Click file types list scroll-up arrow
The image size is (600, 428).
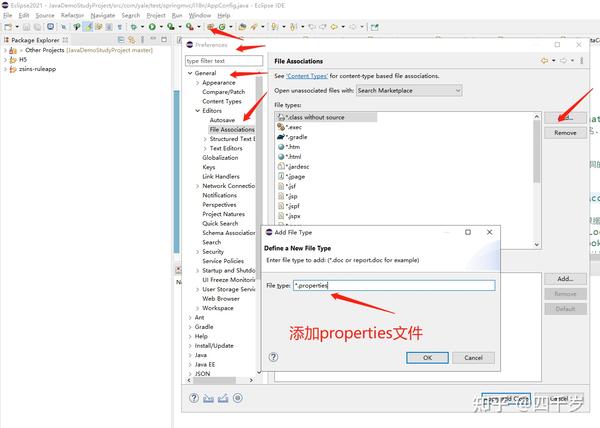coord(537,116)
